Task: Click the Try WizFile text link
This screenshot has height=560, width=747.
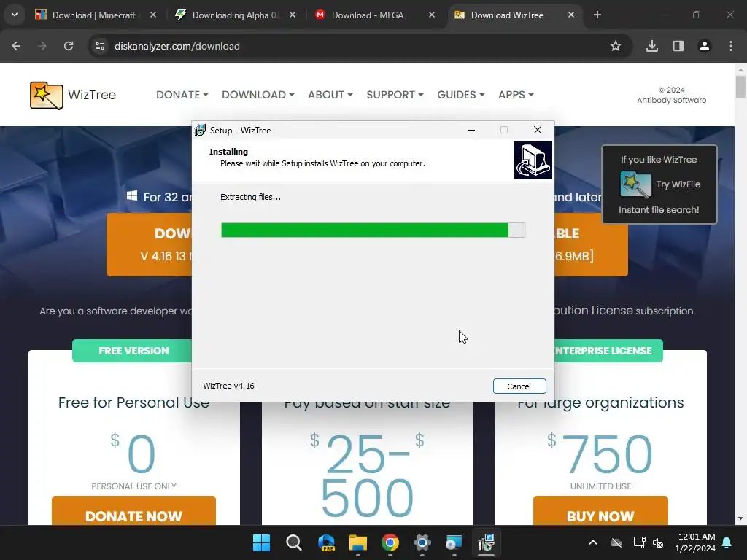Action: coord(678,184)
